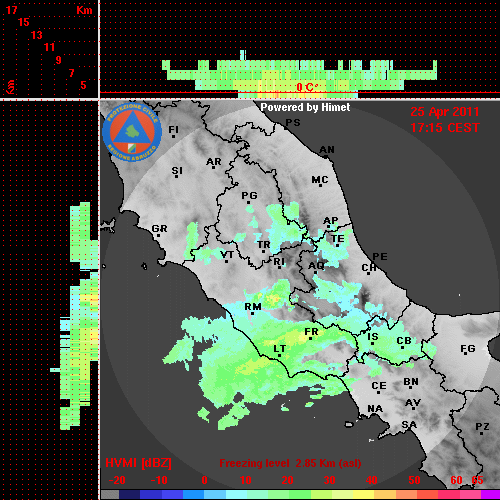The height and width of the screenshot is (500, 500).
Task: Click the PE city label
Action: (380, 257)
